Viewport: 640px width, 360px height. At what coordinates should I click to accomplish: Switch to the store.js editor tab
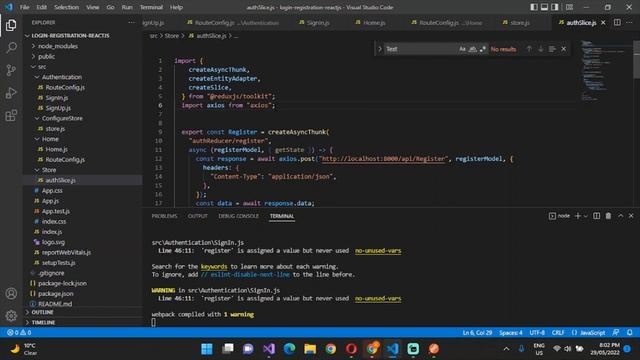coord(520,22)
